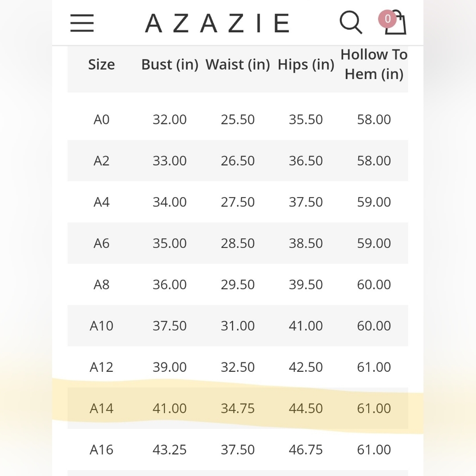Select the A0 size row label
The height and width of the screenshot is (476, 476).
pos(101,119)
